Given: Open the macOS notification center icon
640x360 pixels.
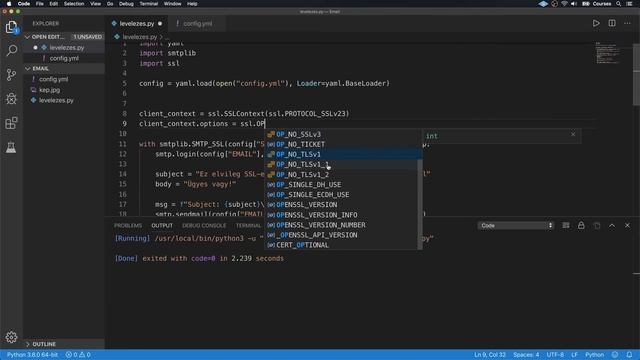Looking at the screenshot, I should [x=629, y=4].
